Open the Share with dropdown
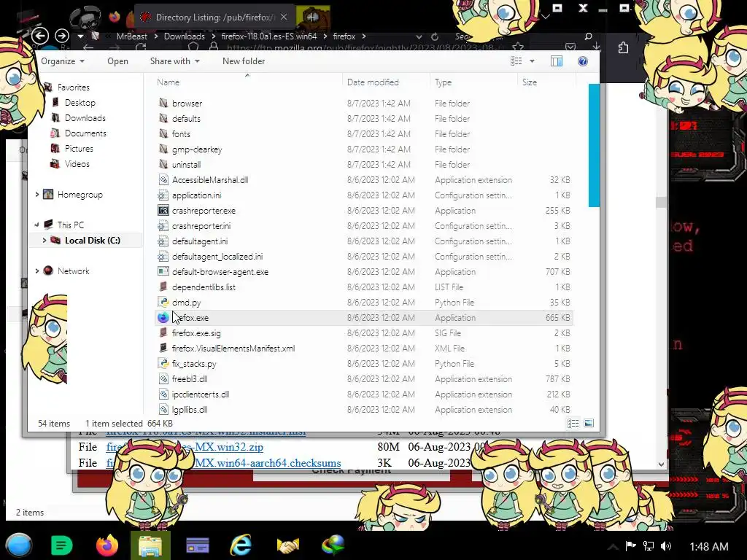This screenshot has width=747, height=560. (x=175, y=61)
